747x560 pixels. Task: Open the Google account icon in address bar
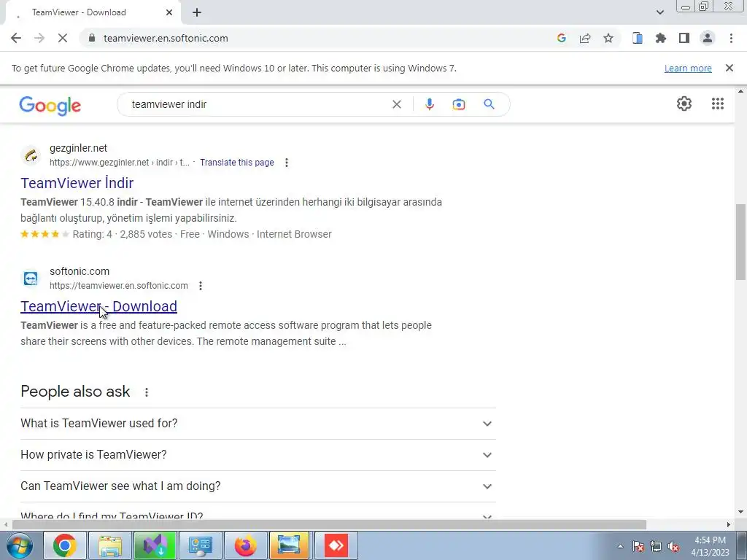pyautogui.click(x=561, y=38)
